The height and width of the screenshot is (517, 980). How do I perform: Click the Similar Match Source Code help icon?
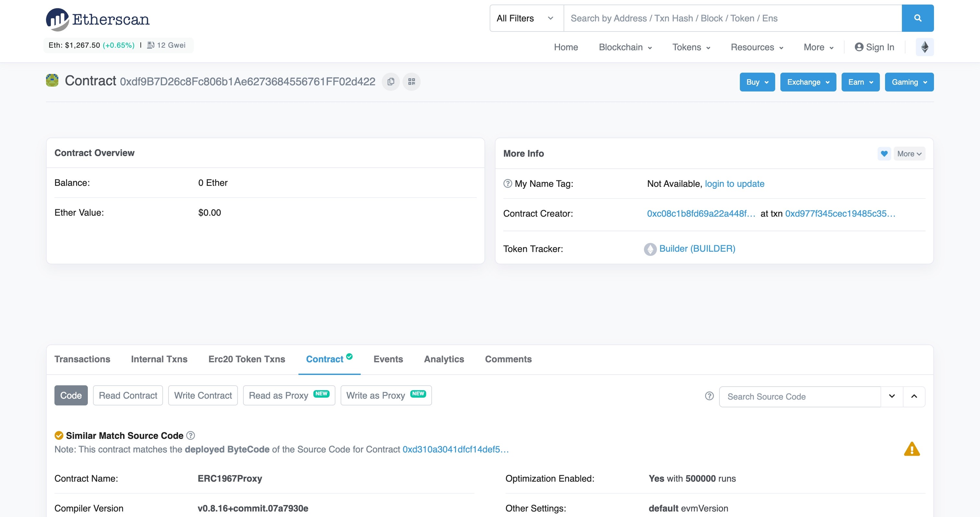point(191,435)
